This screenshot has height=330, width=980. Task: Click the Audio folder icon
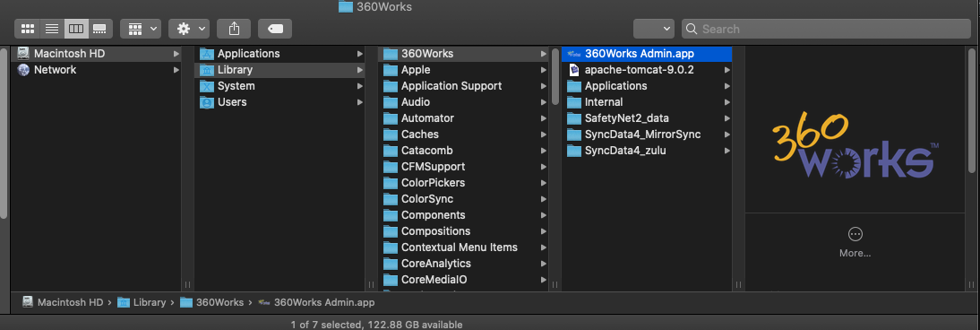point(391,103)
